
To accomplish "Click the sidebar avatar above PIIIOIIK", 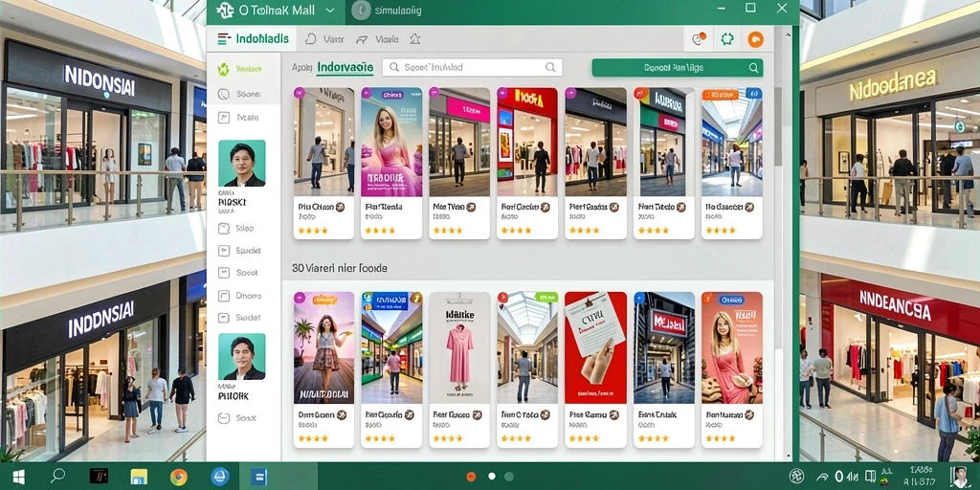I will pos(242,357).
